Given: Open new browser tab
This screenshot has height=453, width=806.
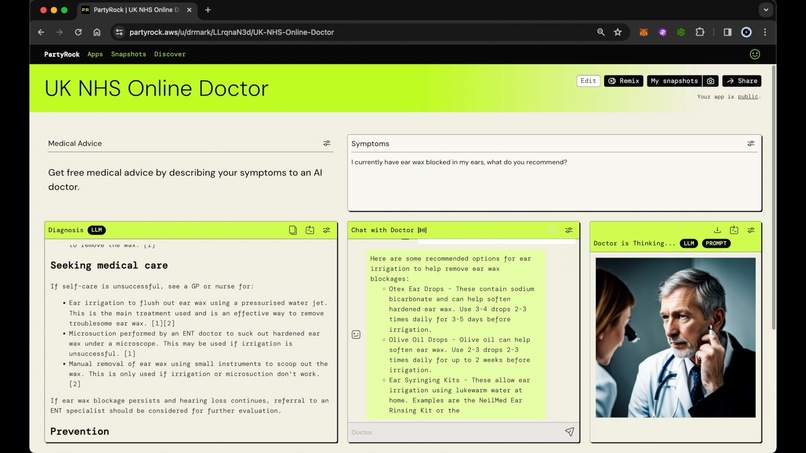Looking at the screenshot, I should pyautogui.click(x=208, y=10).
